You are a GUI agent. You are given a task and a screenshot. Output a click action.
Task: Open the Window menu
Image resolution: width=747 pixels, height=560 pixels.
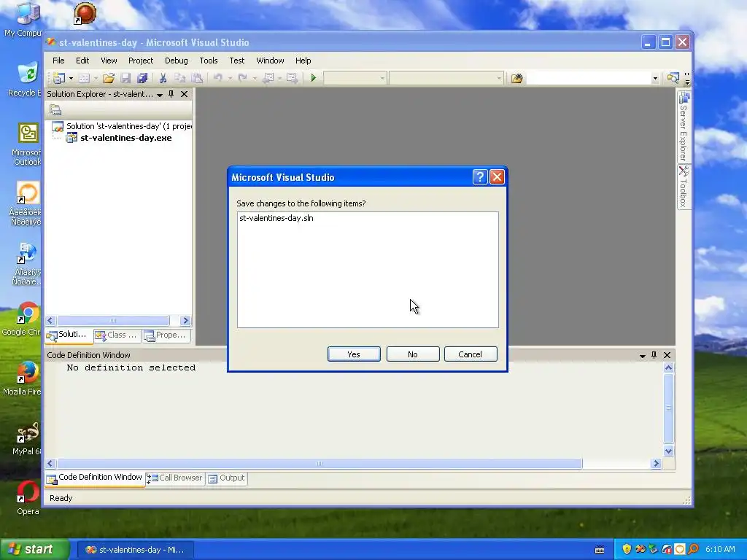click(270, 61)
